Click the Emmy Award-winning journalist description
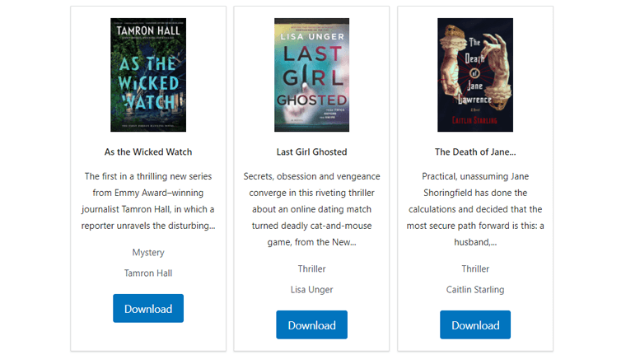 148,201
